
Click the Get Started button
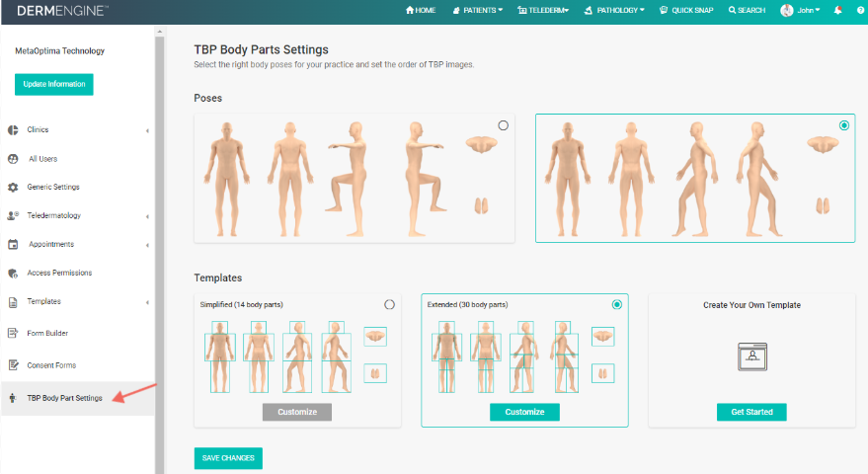click(x=751, y=412)
